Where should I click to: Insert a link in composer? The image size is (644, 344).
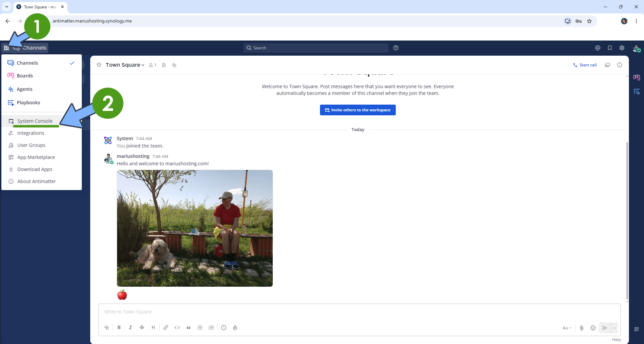166,328
